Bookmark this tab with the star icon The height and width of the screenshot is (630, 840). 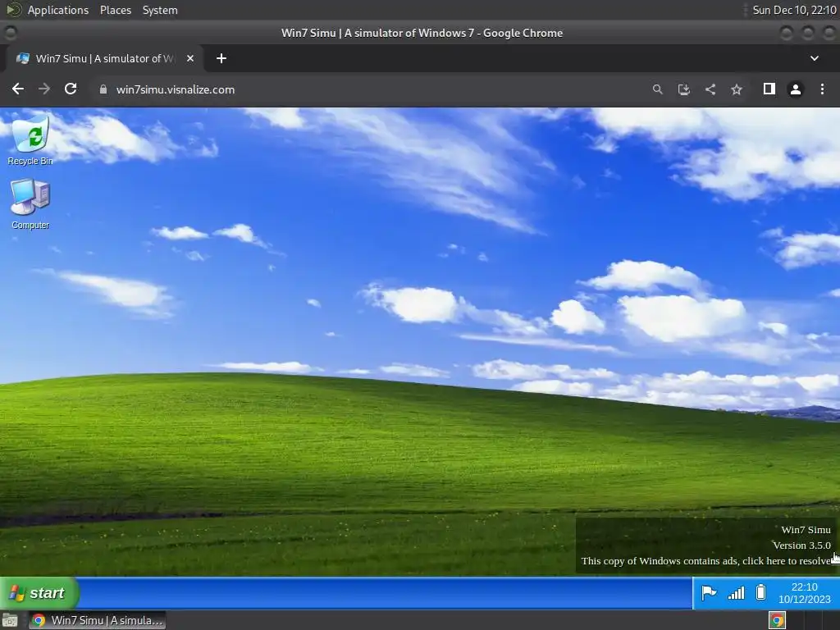pos(737,89)
